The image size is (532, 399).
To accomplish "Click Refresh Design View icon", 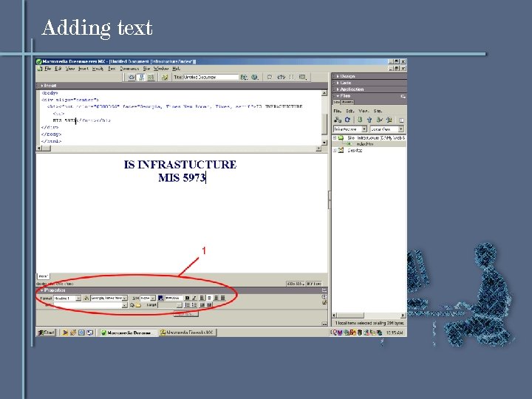I will pyautogui.click(x=270, y=78).
